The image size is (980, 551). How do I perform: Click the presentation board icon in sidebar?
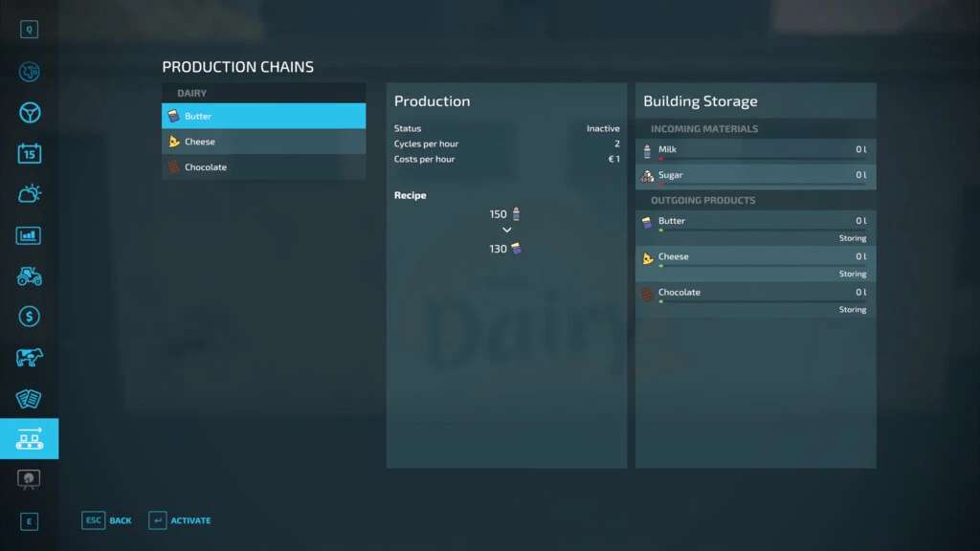point(29,479)
